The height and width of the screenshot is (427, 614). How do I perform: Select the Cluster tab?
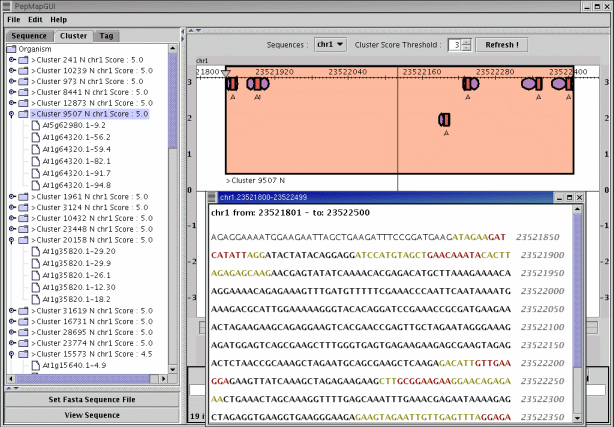coord(73,36)
